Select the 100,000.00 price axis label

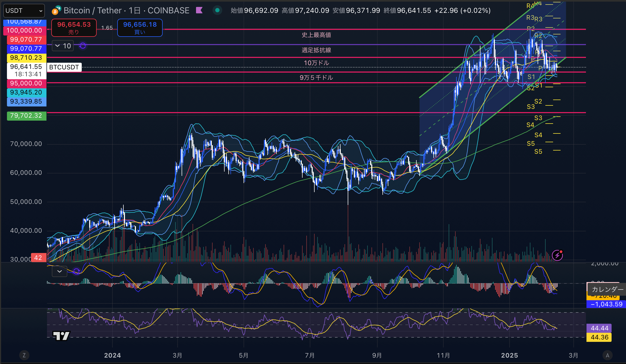pos(25,30)
